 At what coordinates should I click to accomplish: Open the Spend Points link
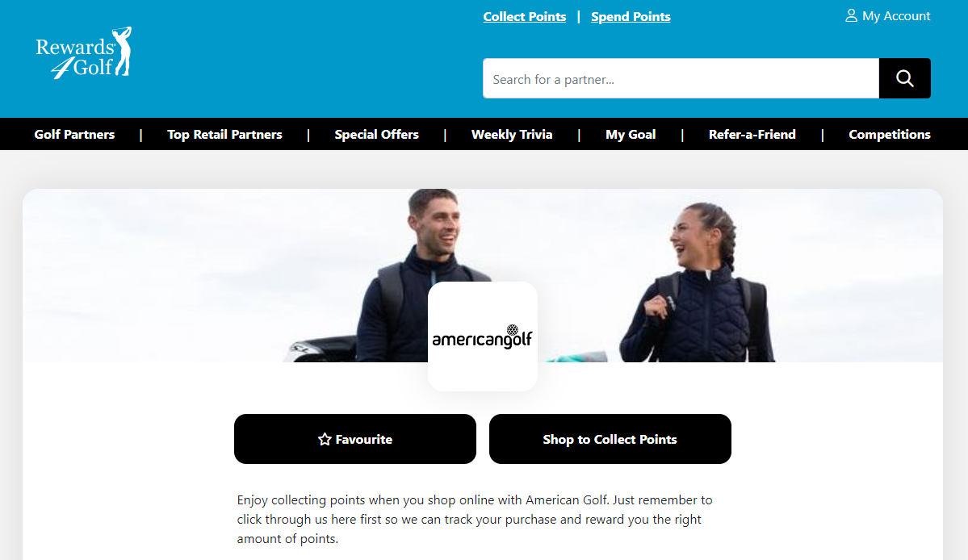point(631,17)
